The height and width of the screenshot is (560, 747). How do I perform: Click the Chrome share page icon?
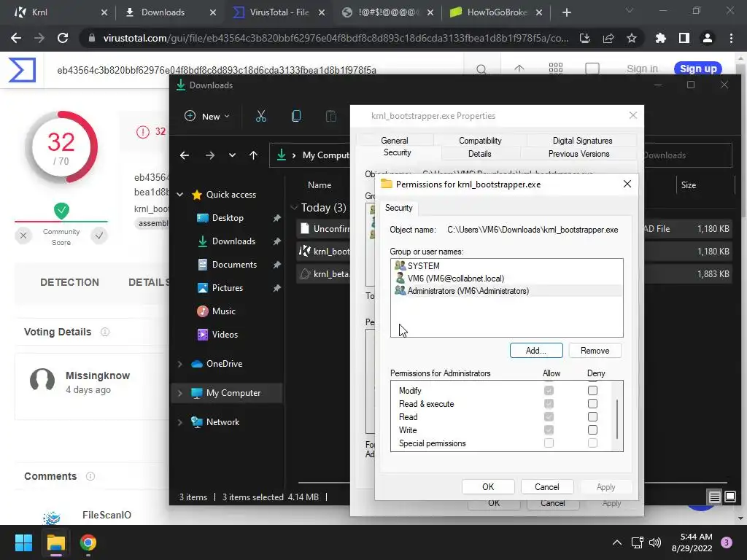[x=608, y=38]
